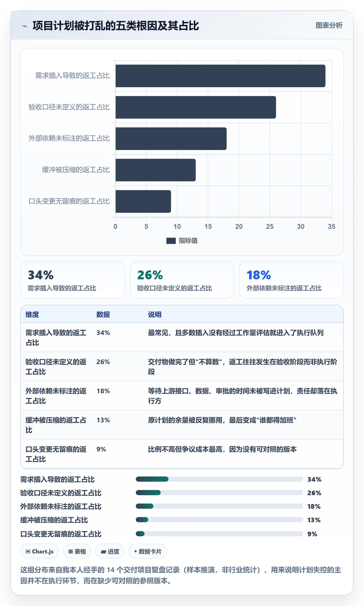Click the 口头变更无留痕的返工占比 chart bar
The width and height of the screenshot is (364, 606).
click(143, 201)
